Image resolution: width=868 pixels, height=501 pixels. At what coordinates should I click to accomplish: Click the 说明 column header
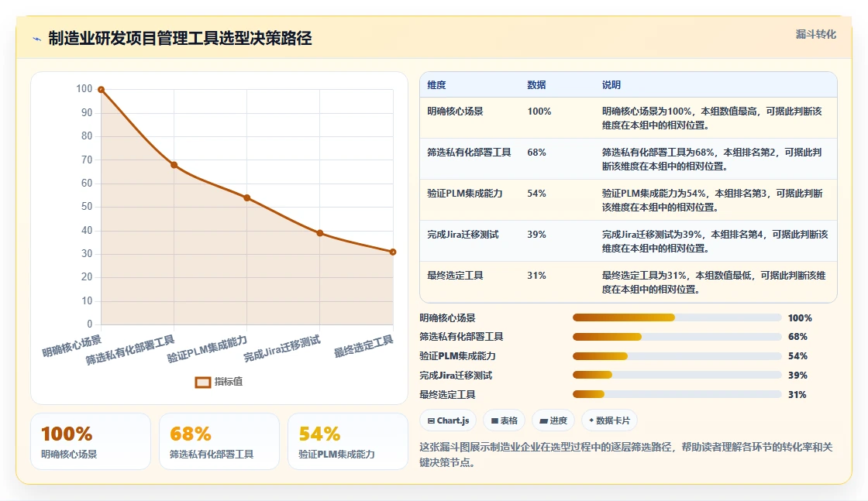point(611,85)
